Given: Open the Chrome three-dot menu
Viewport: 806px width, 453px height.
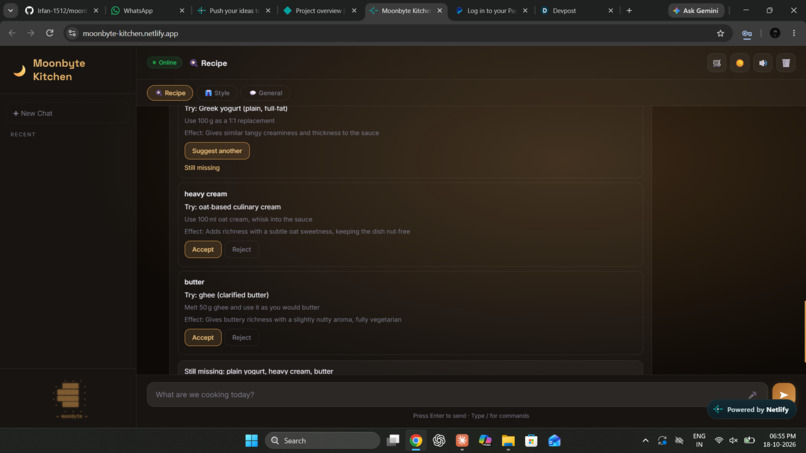Looking at the screenshot, I should pos(794,33).
